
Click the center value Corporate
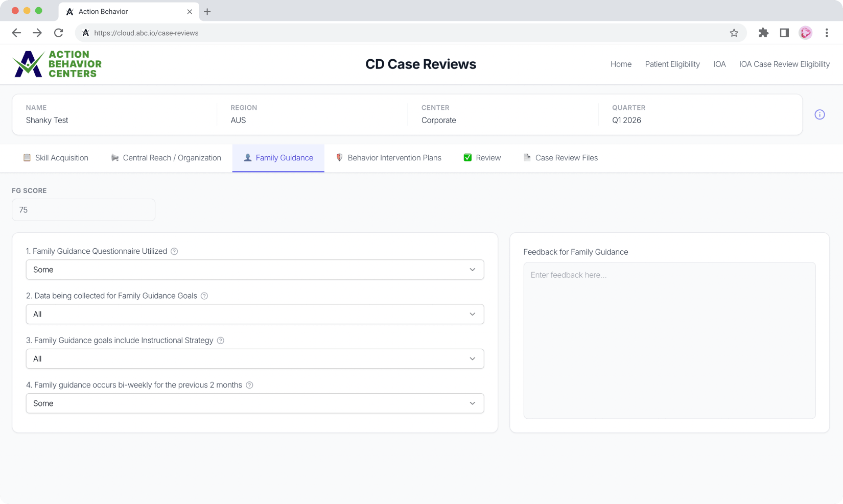(439, 121)
